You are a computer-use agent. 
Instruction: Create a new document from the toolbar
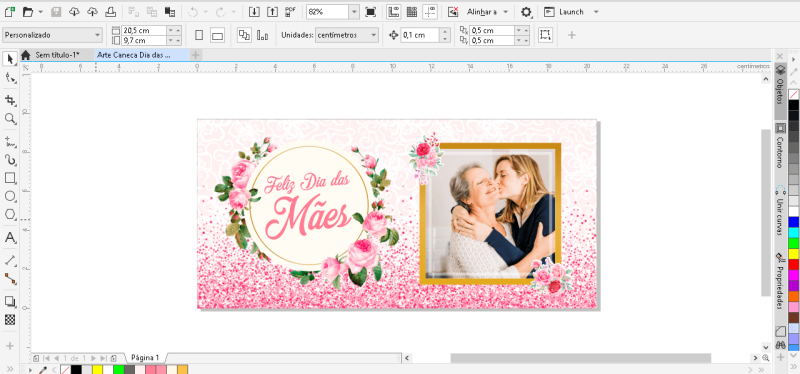pyautogui.click(x=9, y=11)
